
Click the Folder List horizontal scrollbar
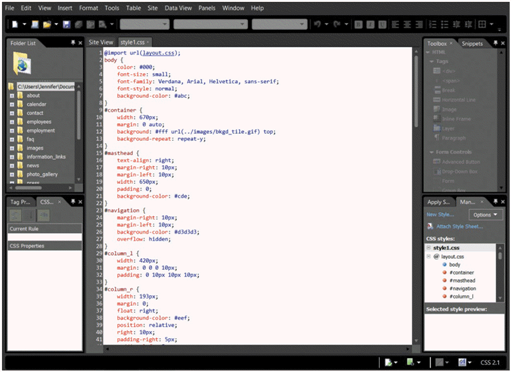(28, 188)
